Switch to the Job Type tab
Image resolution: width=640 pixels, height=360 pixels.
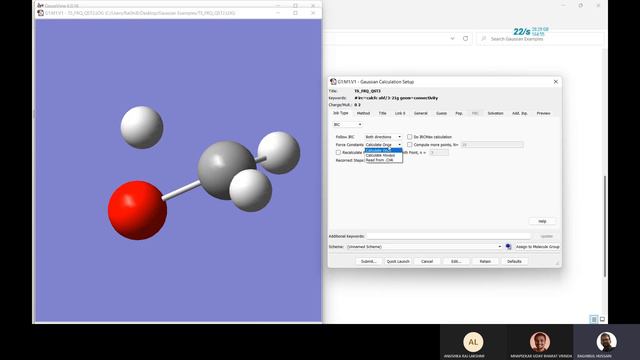point(340,113)
